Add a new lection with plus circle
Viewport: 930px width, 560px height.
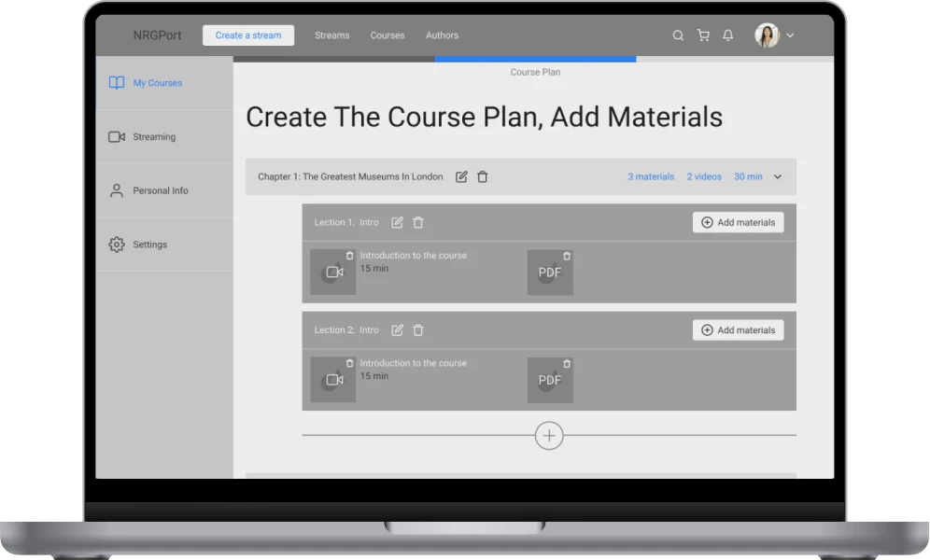coord(549,436)
